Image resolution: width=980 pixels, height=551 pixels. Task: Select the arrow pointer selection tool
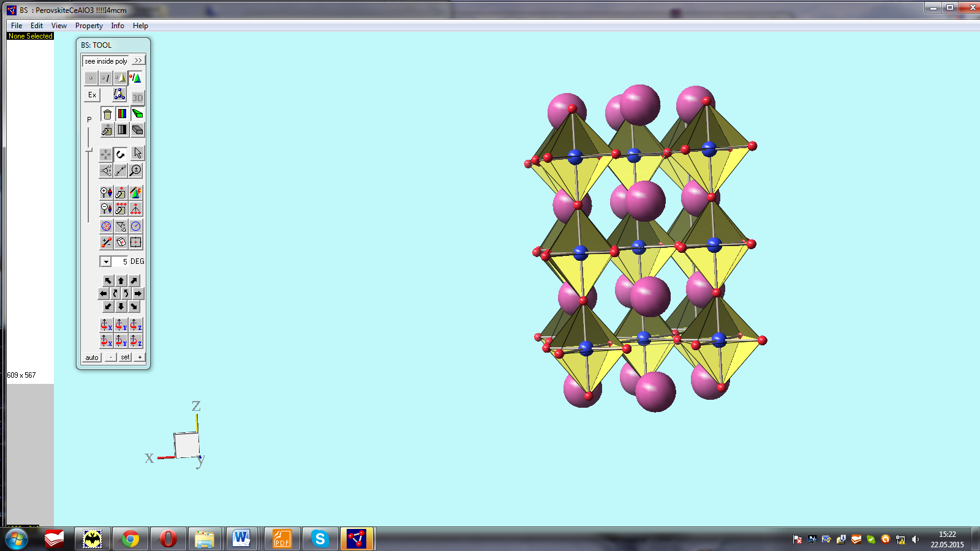click(x=137, y=154)
